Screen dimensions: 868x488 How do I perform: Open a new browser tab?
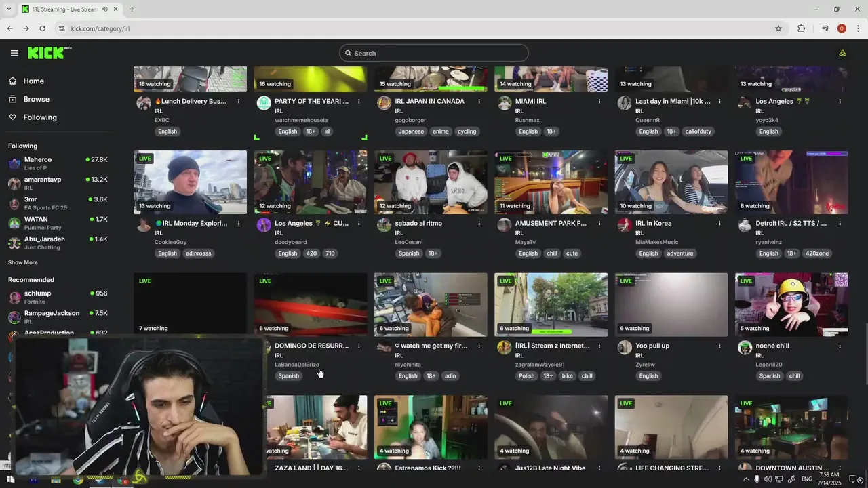point(132,9)
